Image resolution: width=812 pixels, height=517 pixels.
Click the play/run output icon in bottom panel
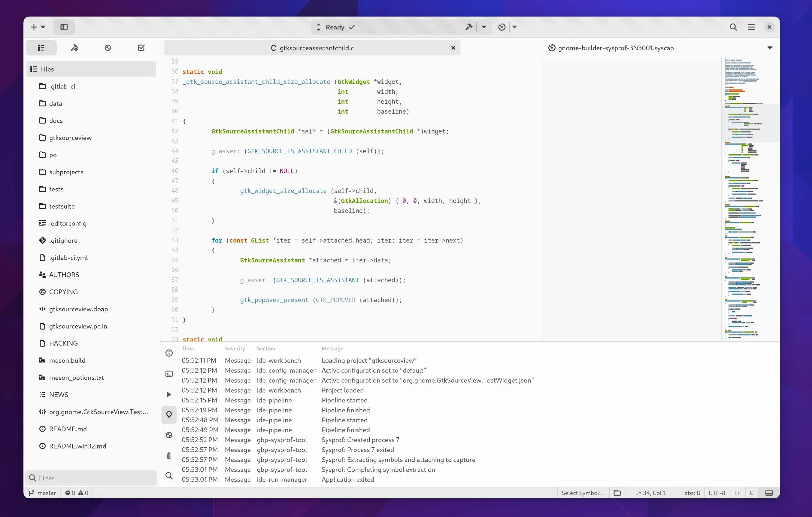[x=169, y=394]
